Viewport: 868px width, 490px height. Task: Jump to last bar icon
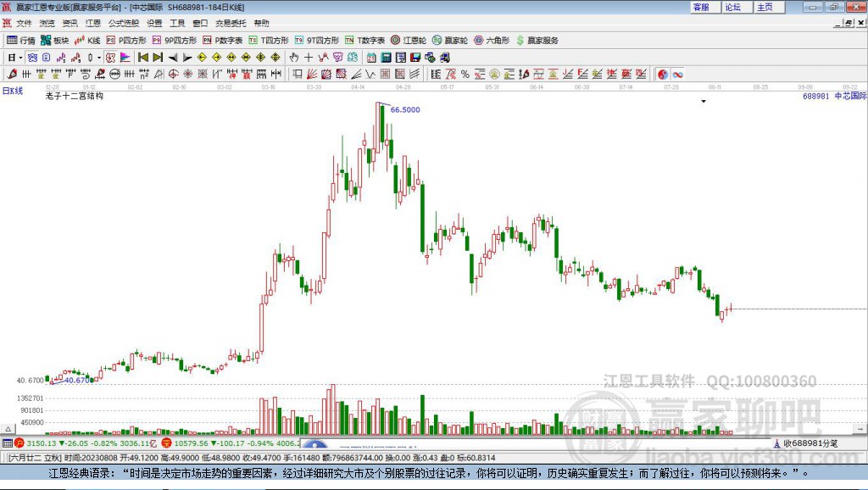click(x=158, y=58)
